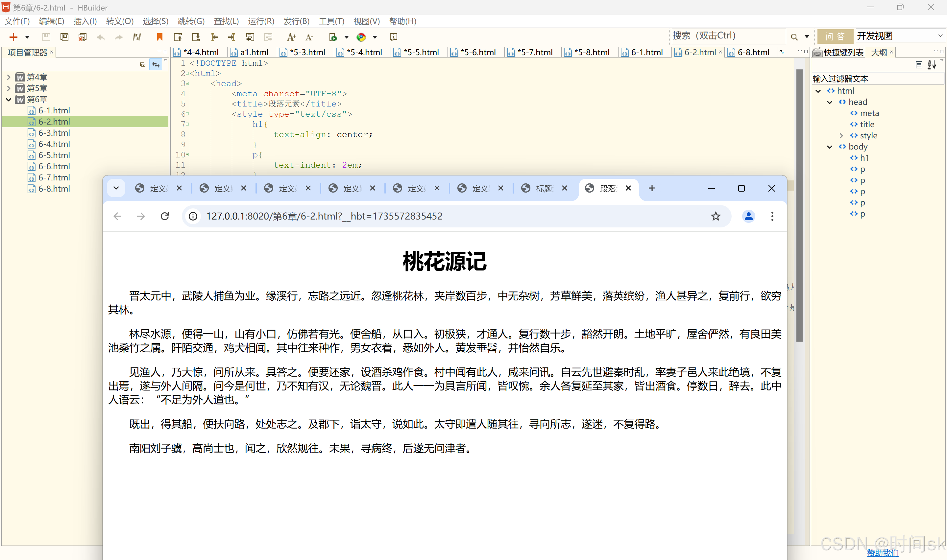Image resolution: width=947 pixels, height=560 pixels.
Task: Increase editor font size with A+ icon
Action: (291, 37)
